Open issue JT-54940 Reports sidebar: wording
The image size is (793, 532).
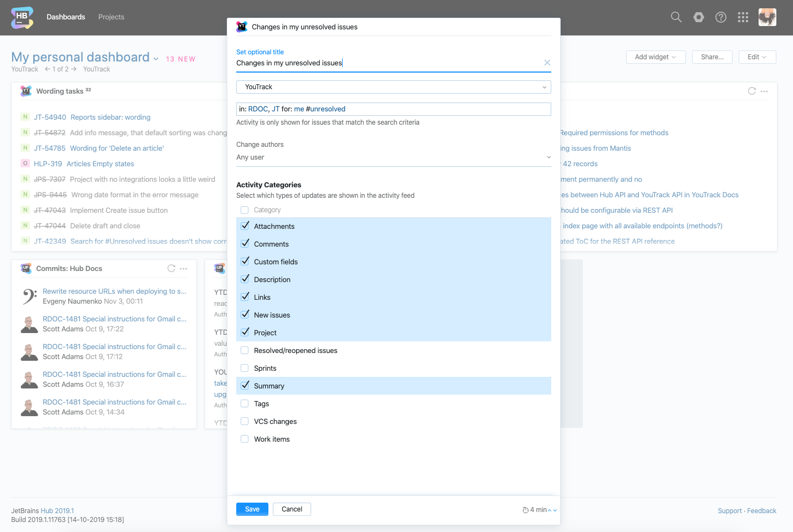[x=92, y=117]
